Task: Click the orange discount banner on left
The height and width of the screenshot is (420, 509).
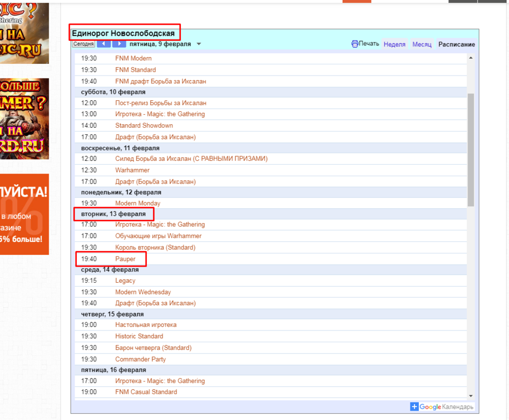Action: coord(24,214)
